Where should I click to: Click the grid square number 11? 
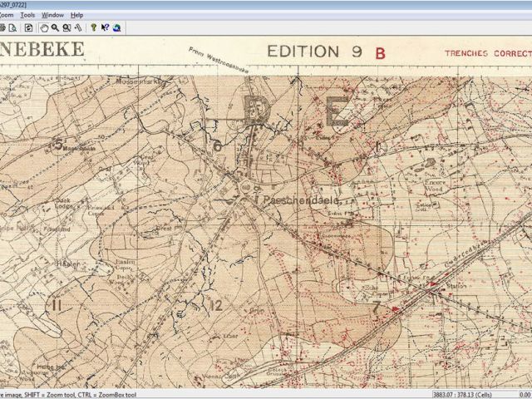[57, 305]
